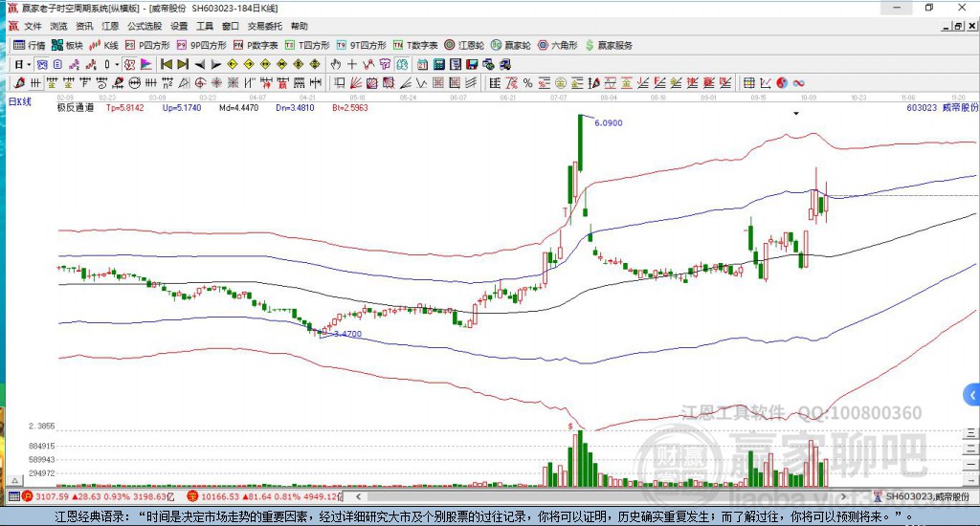
Task: Open the 资讯 menu
Action: point(84,26)
